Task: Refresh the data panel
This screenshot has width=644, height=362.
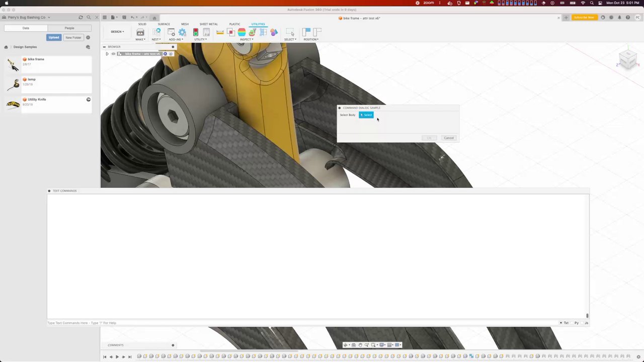Action: [x=80, y=18]
